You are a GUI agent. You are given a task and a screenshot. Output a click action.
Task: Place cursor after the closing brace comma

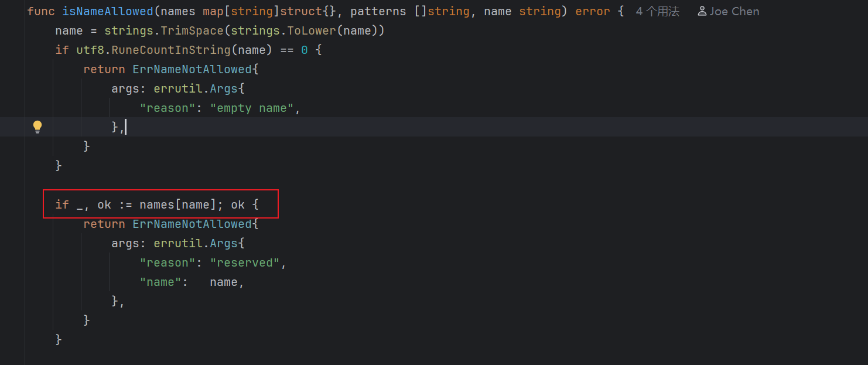point(126,127)
